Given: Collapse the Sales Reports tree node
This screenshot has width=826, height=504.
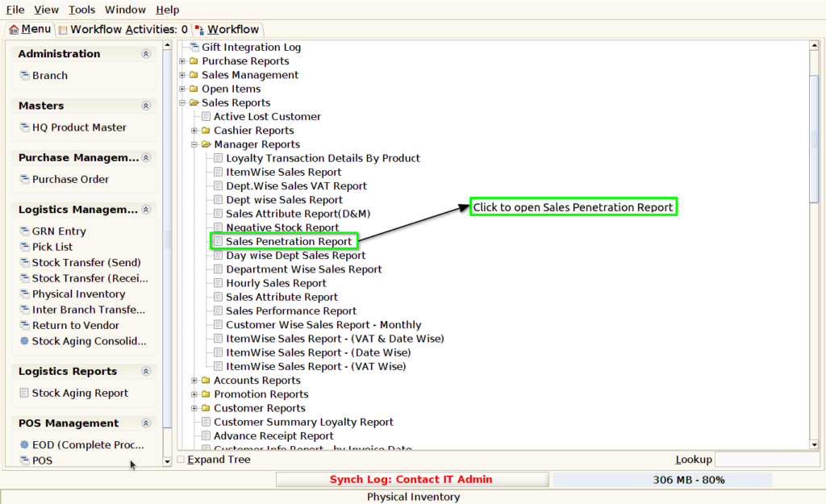Looking at the screenshot, I should coord(182,102).
